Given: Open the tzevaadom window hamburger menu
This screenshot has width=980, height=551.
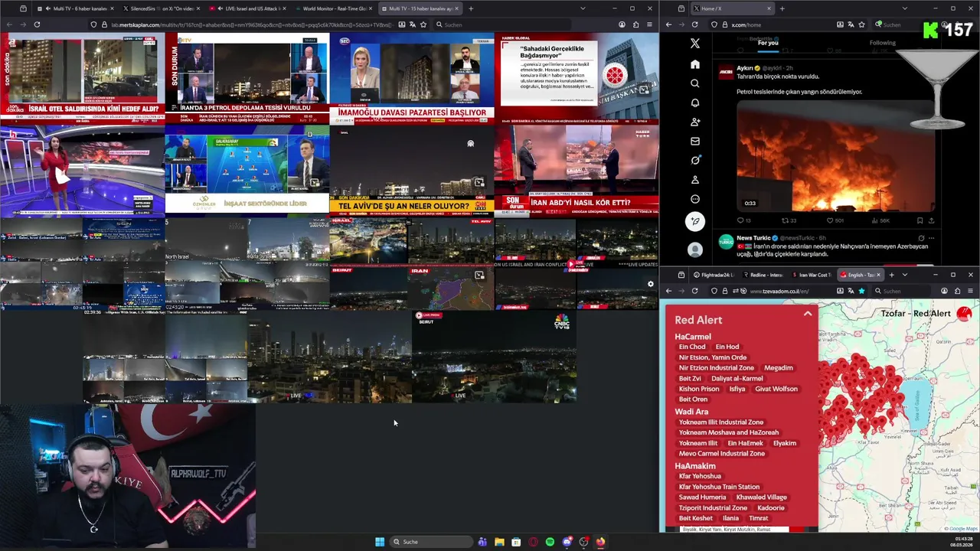Looking at the screenshot, I should coord(971,291).
